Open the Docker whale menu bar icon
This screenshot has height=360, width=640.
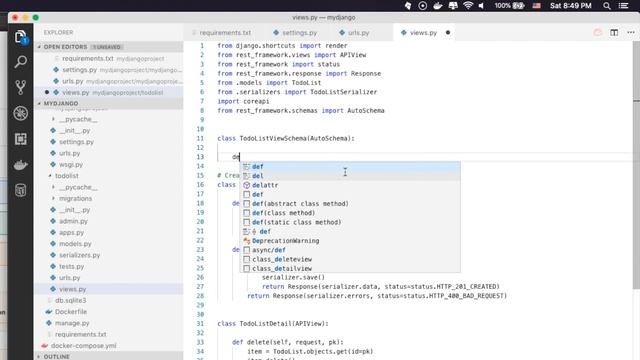[x=438, y=6]
